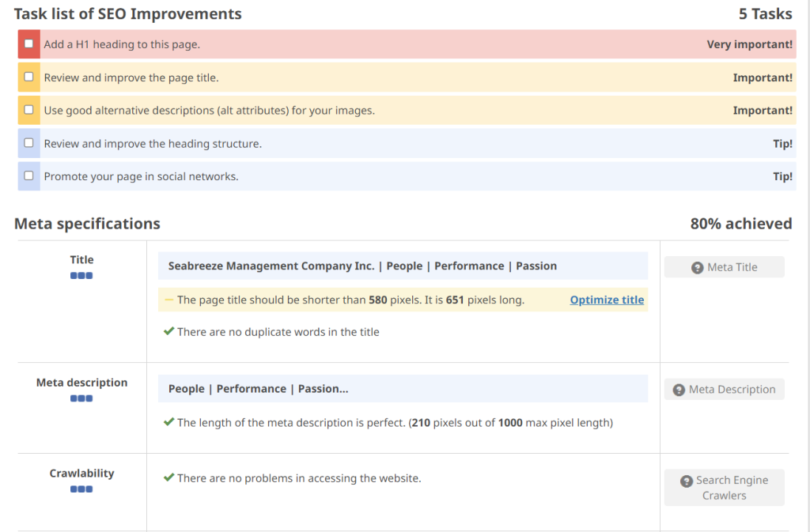Check 'Promote your page in social networks' box
810x532 pixels.
tap(29, 175)
